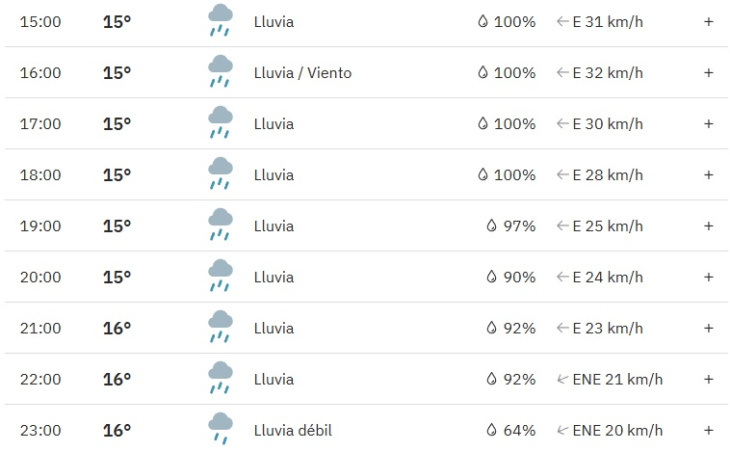Click the rain cloud icon at 20:00
This screenshot has width=730, height=451.
[x=220, y=276]
